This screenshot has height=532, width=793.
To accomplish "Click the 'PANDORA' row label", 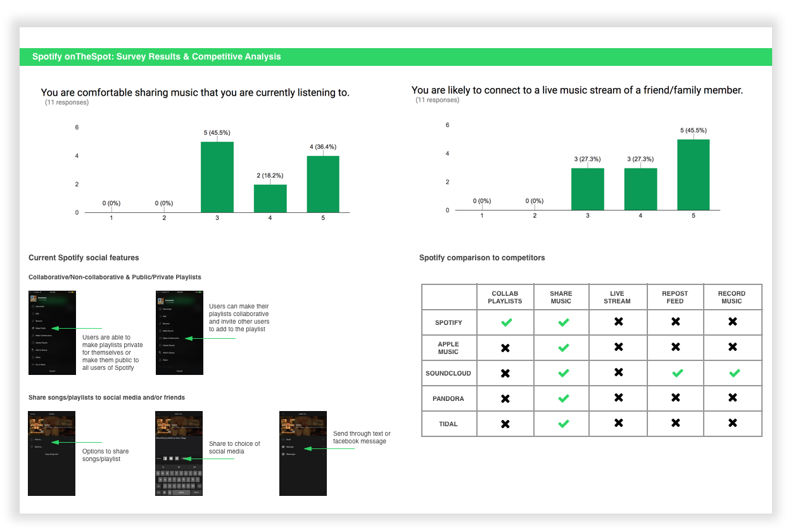I will click(448, 398).
